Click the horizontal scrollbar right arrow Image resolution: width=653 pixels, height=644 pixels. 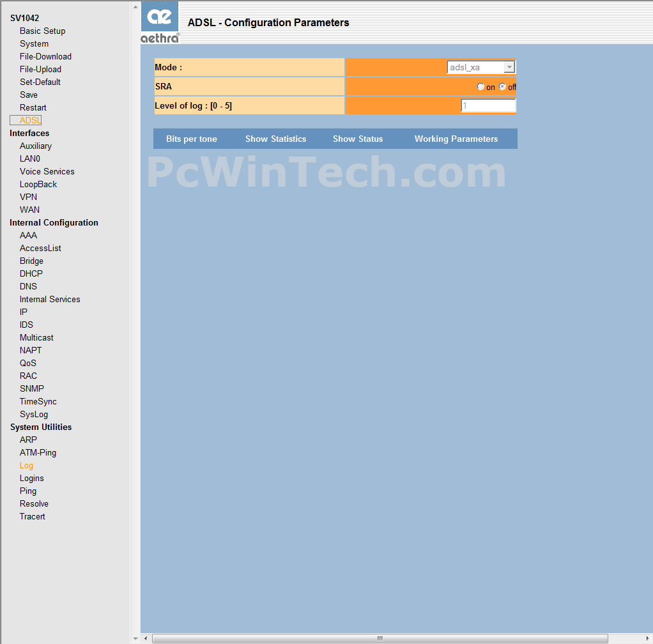pyautogui.click(x=648, y=638)
